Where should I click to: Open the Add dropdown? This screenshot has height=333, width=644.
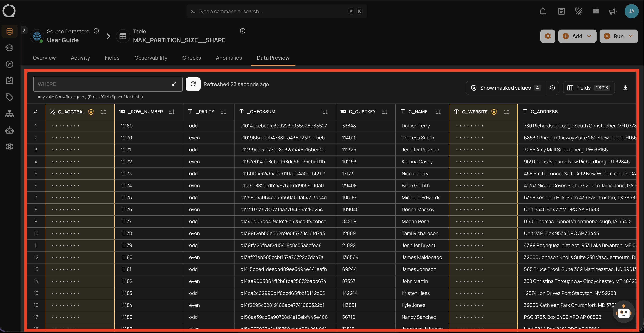click(577, 36)
